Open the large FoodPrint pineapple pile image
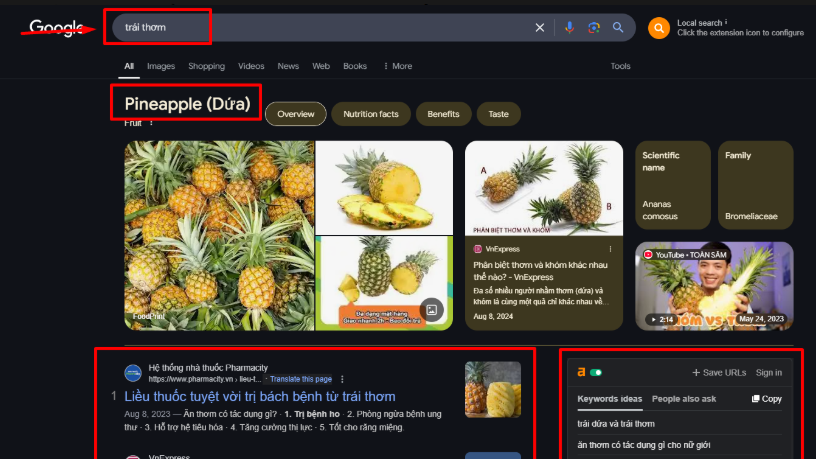This screenshot has width=816, height=459. point(219,235)
